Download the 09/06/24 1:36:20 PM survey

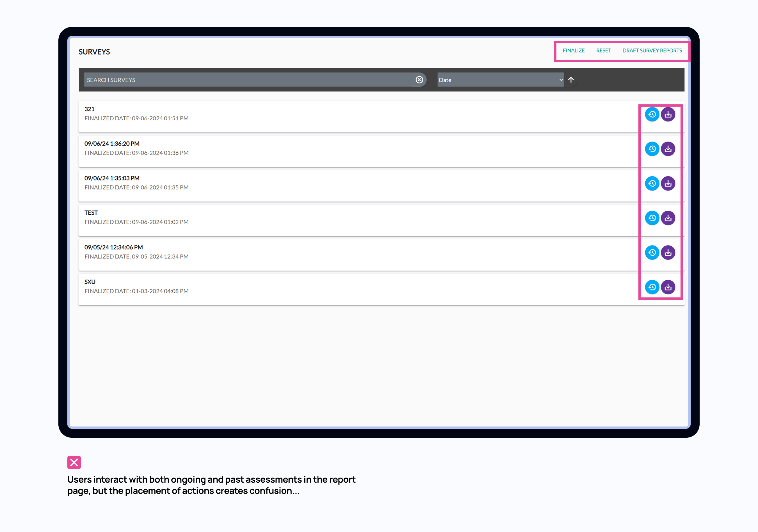point(668,149)
